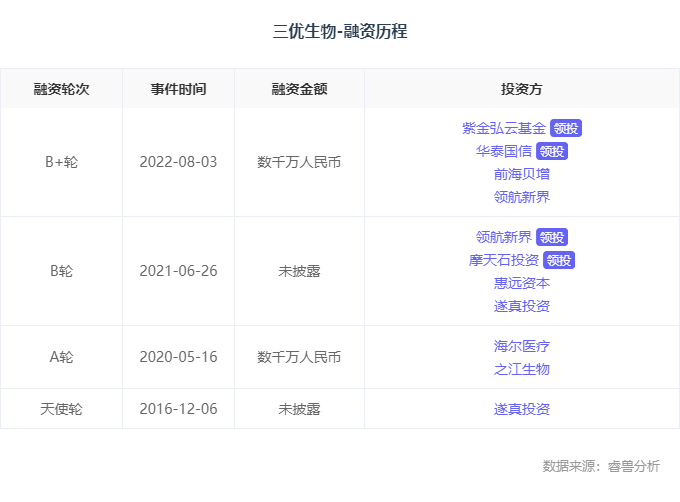Select the B+轮 round cell
The image size is (680, 502).
tap(62, 162)
